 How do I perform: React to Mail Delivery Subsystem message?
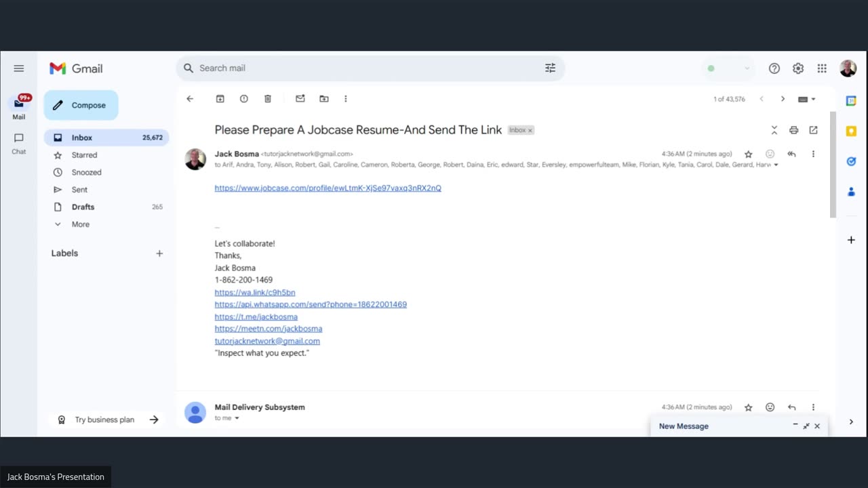770,407
